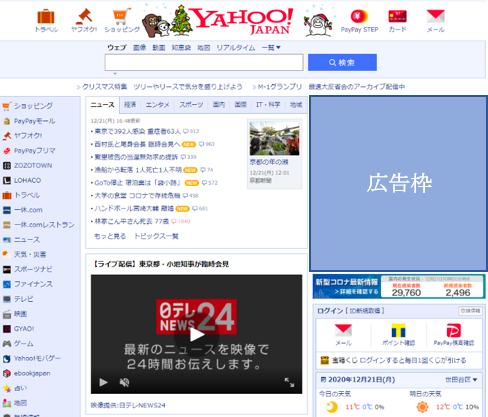Open 天気・災害 in left sidebar
488x417 pixels.
coord(30,254)
